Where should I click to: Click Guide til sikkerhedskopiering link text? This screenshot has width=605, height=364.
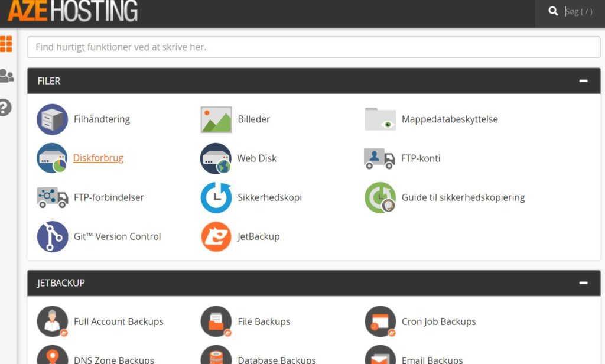(463, 197)
